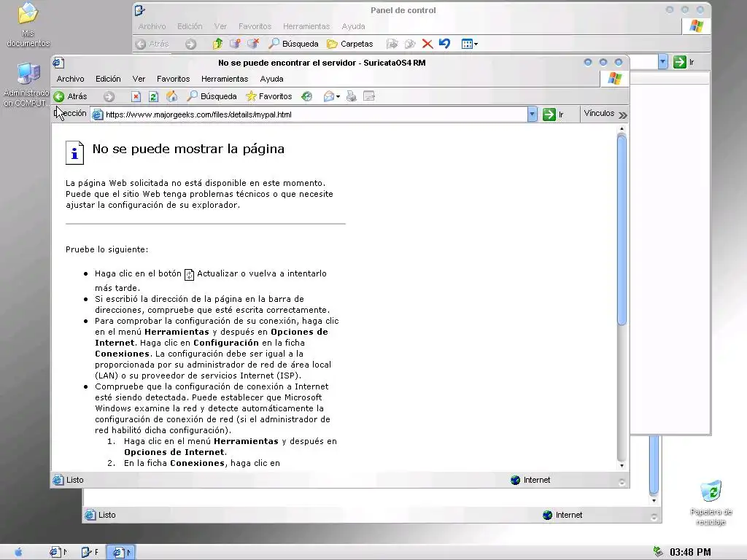Screen dimensions: 747x560
Task: Click the Edit page icon in toolbar
Action: (368, 96)
